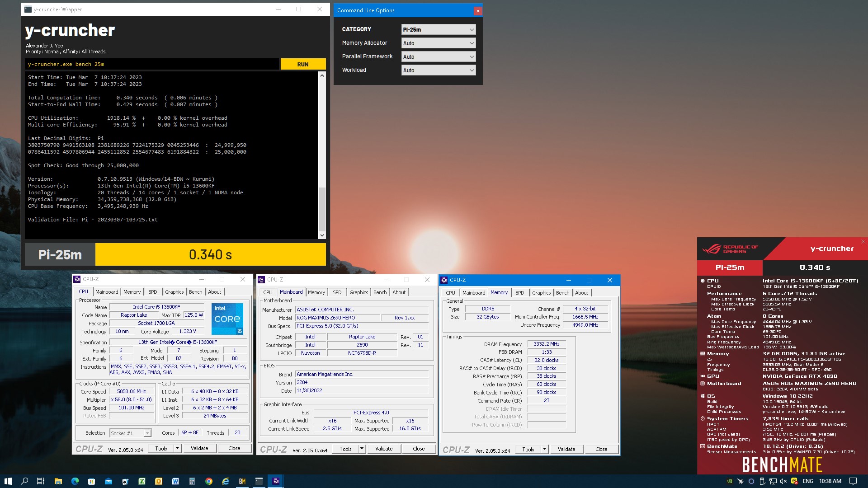The image size is (868, 488).
Task: Switch to BenchMate taskbar icon
Action: coord(242,481)
